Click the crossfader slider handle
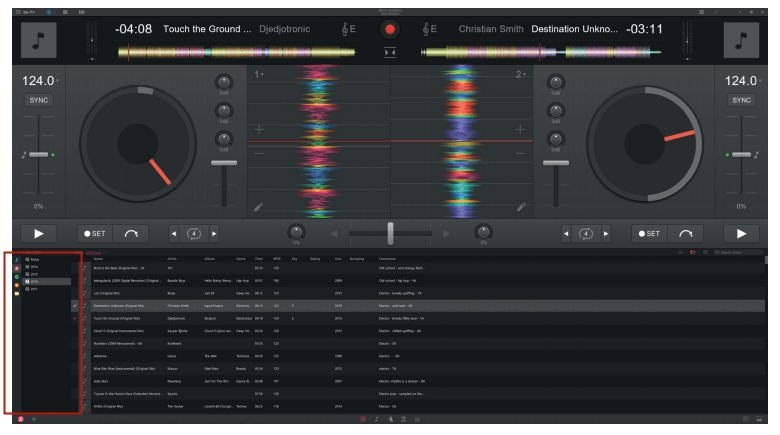Viewport: 780px width, 435px height. point(389,233)
